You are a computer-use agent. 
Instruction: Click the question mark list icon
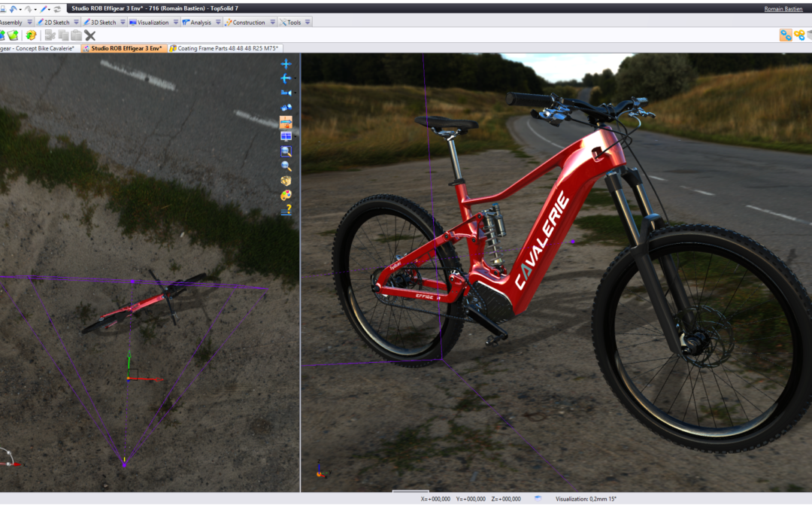click(x=286, y=210)
